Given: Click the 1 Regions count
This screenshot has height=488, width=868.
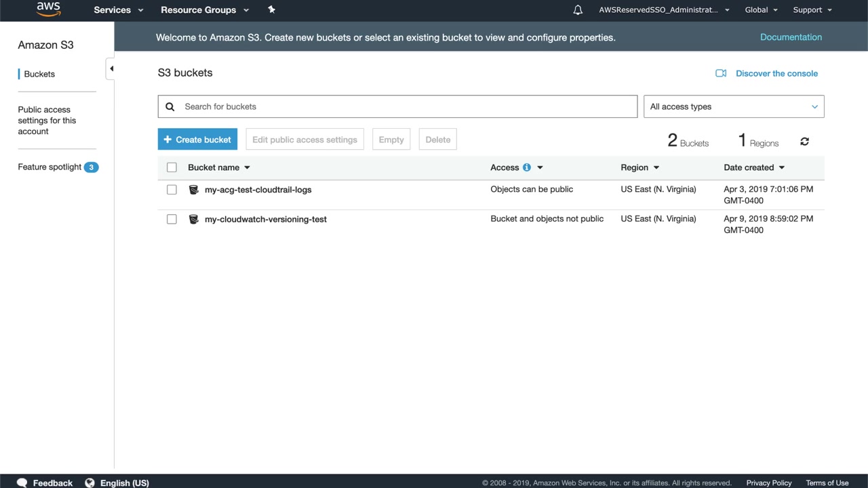Looking at the screenshot, I should pyautogui.click(x=758, y=141).
